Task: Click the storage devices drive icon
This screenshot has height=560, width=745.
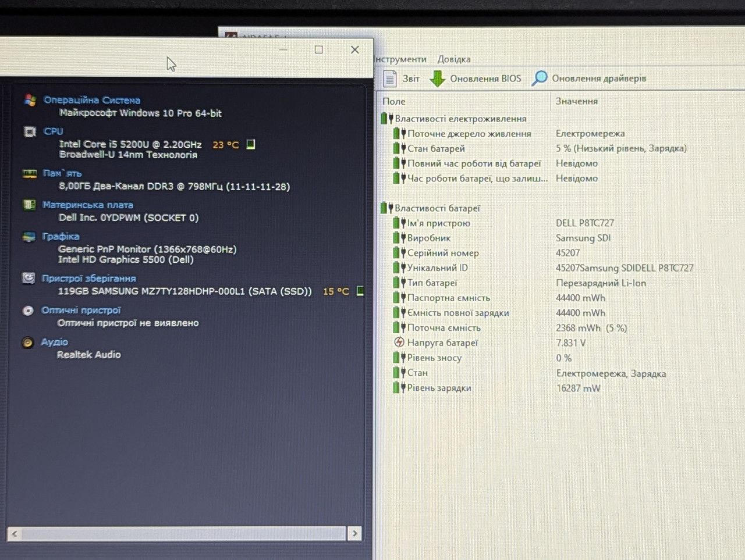Action: coord(28,278)
